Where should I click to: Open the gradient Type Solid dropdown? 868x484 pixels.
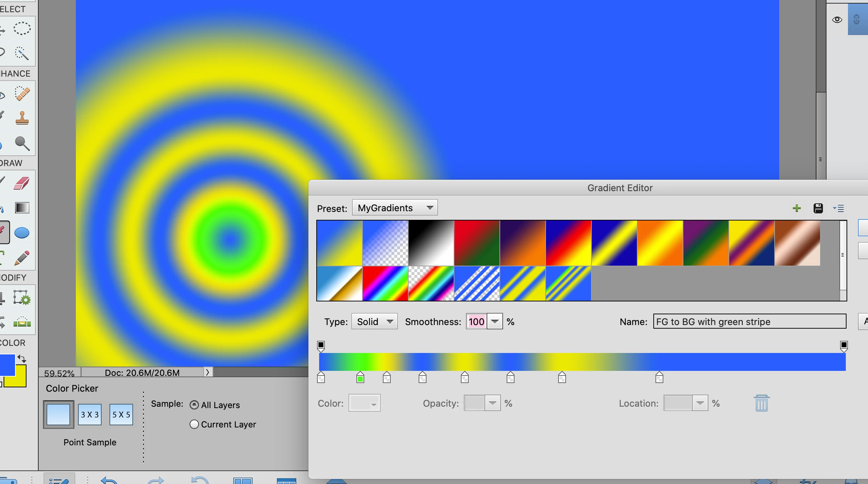click(x=374, y=321)
